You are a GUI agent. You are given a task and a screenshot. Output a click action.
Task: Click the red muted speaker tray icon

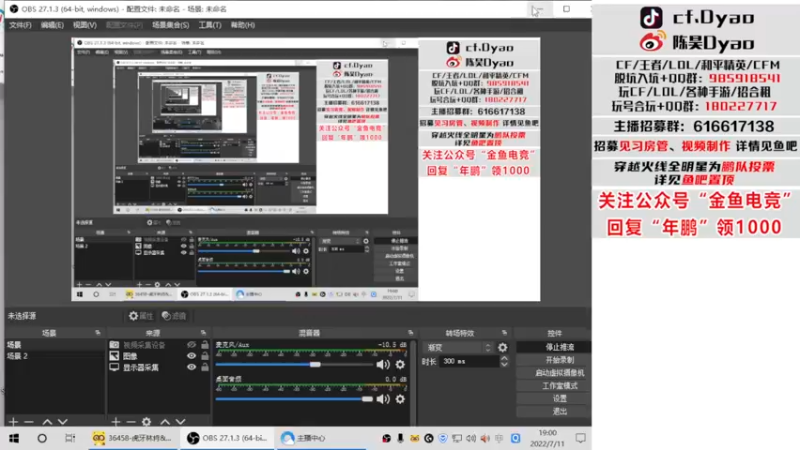pyautogui.click(x=485, y=438)
